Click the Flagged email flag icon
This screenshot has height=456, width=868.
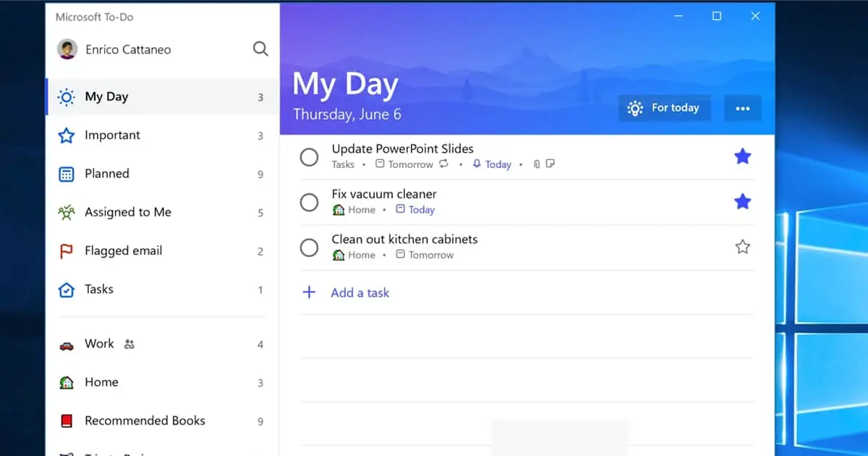pyautogui.click(x=67, y=251)
